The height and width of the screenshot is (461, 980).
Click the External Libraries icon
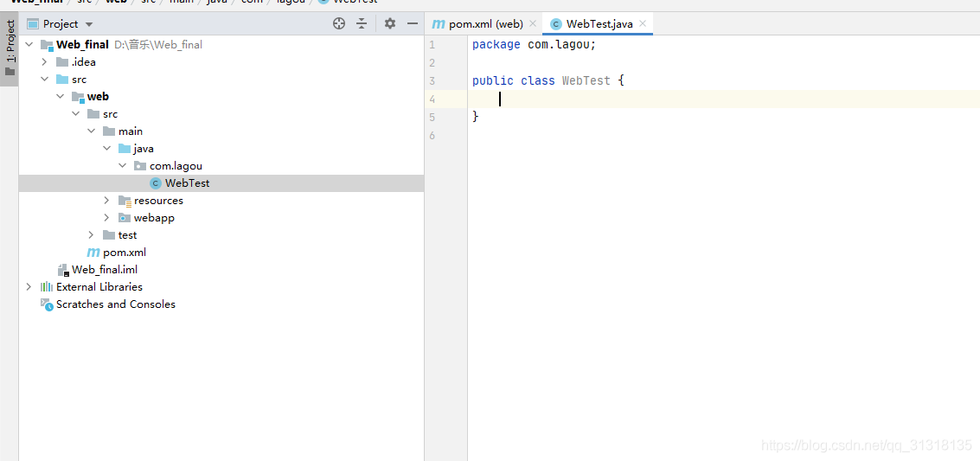pos(47,287)
